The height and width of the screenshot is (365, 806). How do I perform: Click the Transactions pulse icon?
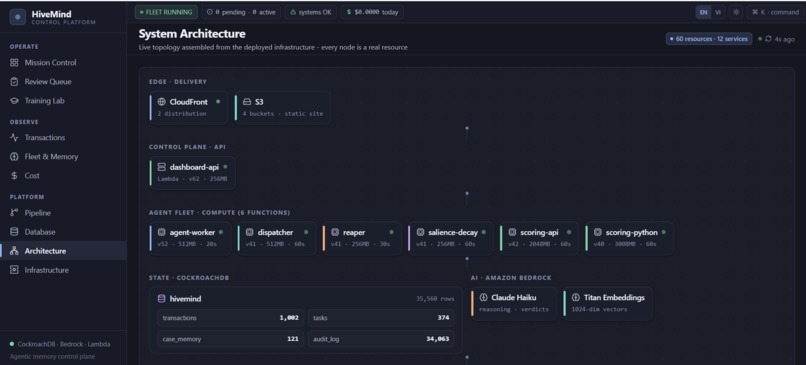14,138
